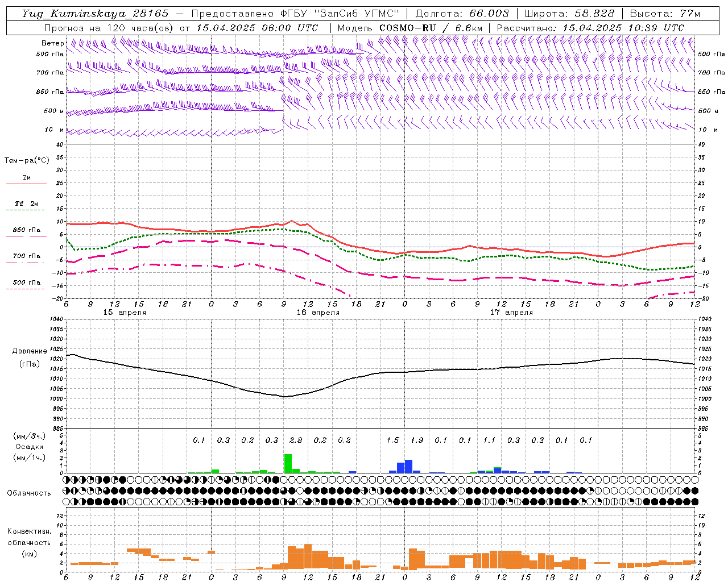Click the Прогноз на 120 часа(ов) text

[x=109, y=28]
